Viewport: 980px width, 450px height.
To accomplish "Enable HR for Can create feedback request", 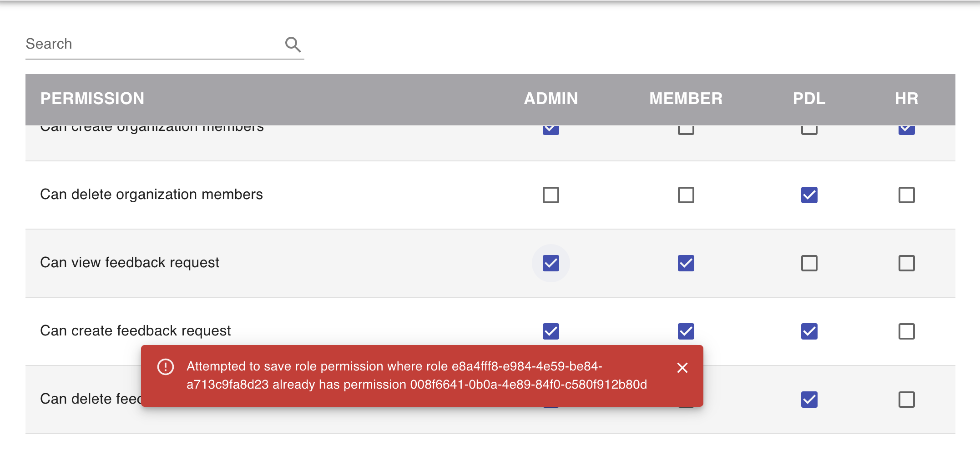I will coord(906,331).
